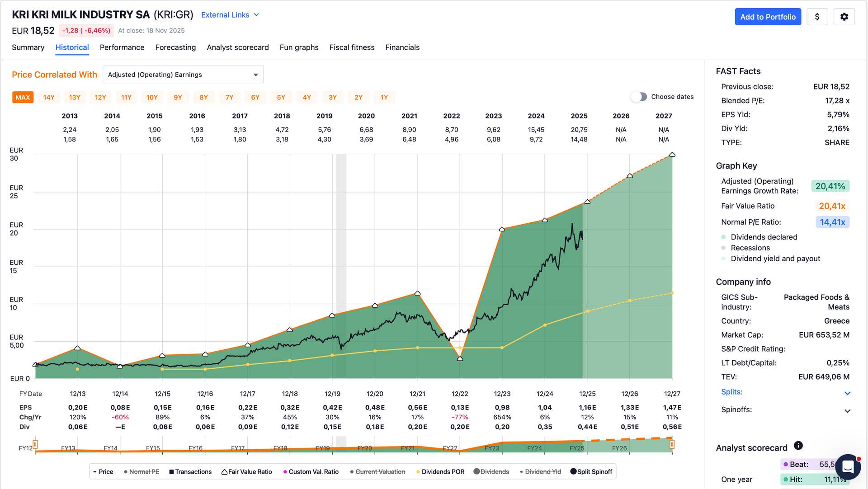Open the Fiscal fitness tab
This screenshot has height=489, width=868.
point(352,47)
